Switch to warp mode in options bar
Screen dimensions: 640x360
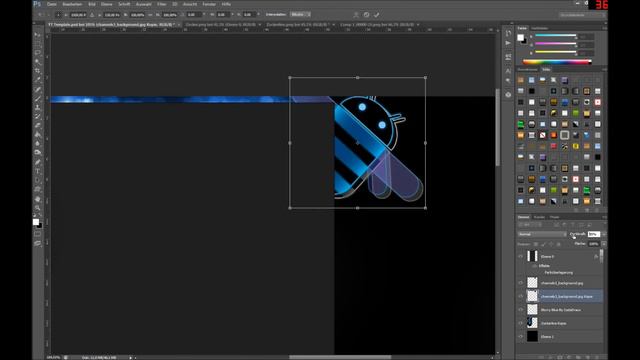(x=356, y=15)
